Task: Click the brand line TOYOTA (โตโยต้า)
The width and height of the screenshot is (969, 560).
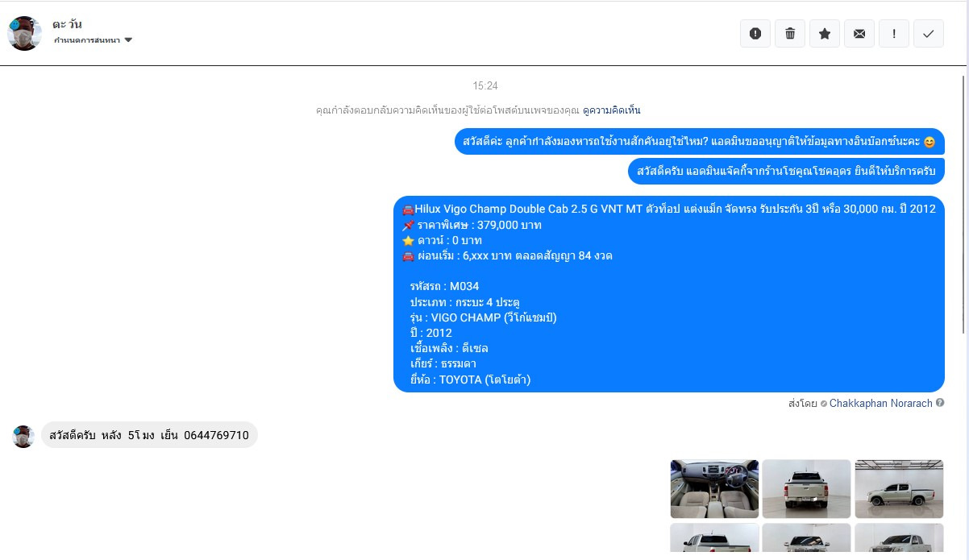Action: point(470,380)
